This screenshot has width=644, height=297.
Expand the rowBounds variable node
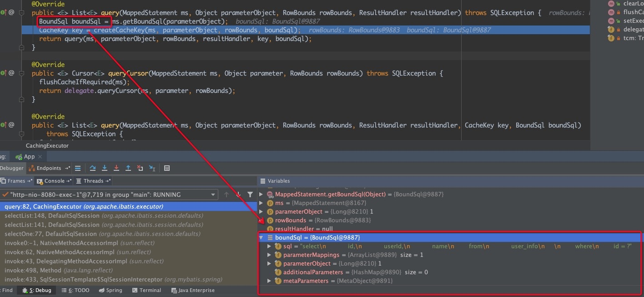(x=261, y=220)
